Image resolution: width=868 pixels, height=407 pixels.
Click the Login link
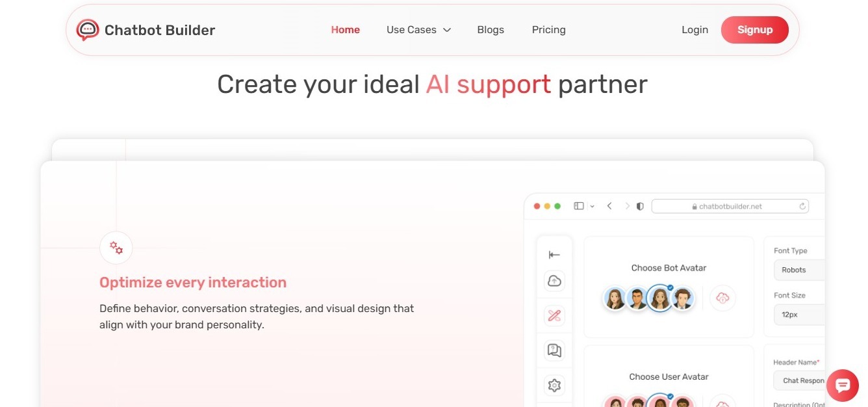[x=695, y=30]
